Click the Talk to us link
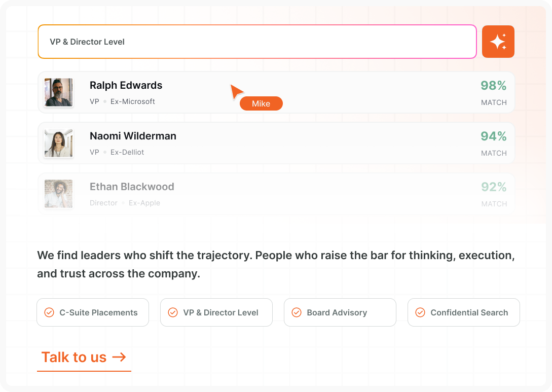The image size is (552, 392). [x=74, y=357]
